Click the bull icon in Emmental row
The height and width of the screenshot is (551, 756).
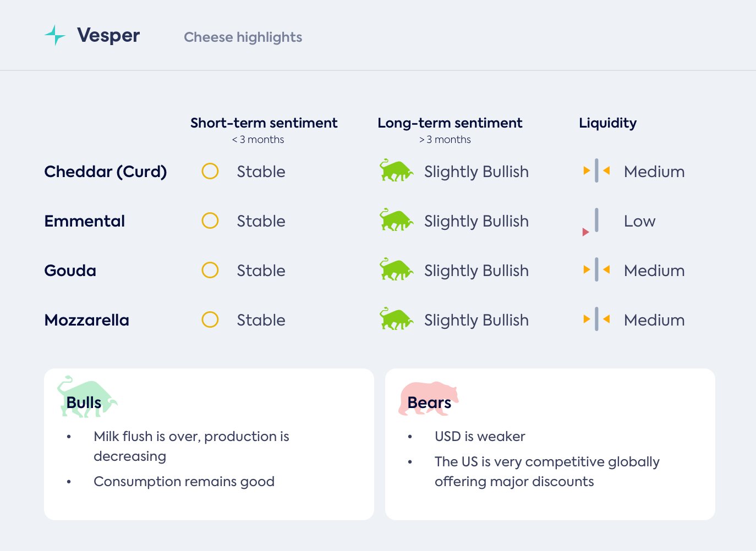coord(396,221)
